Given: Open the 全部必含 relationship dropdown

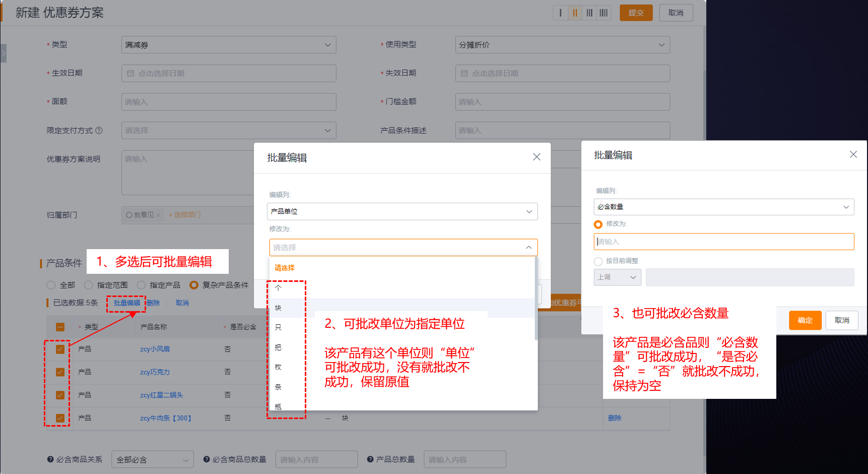Looking at the screenshot, I should tap(152, 459).
